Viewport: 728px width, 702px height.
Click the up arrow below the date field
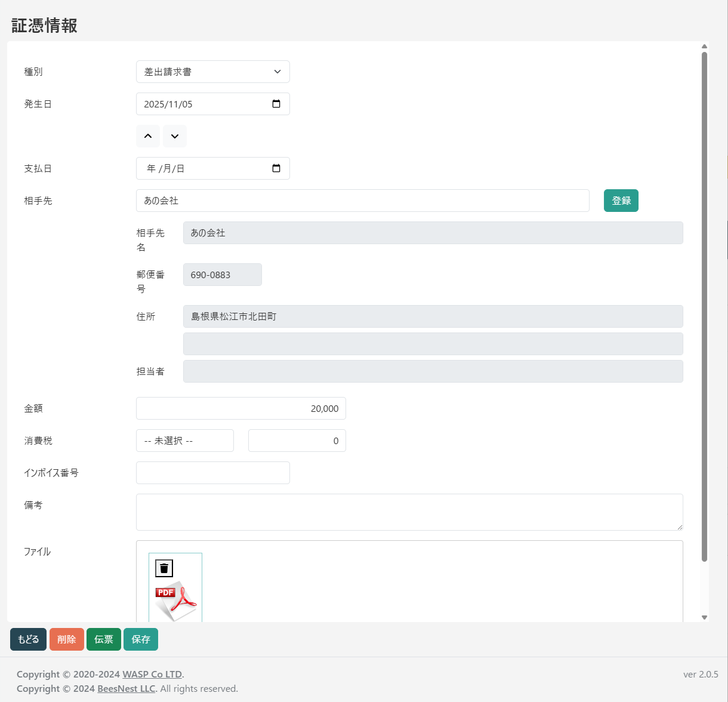pyautogui.click(x=148, y=136)
